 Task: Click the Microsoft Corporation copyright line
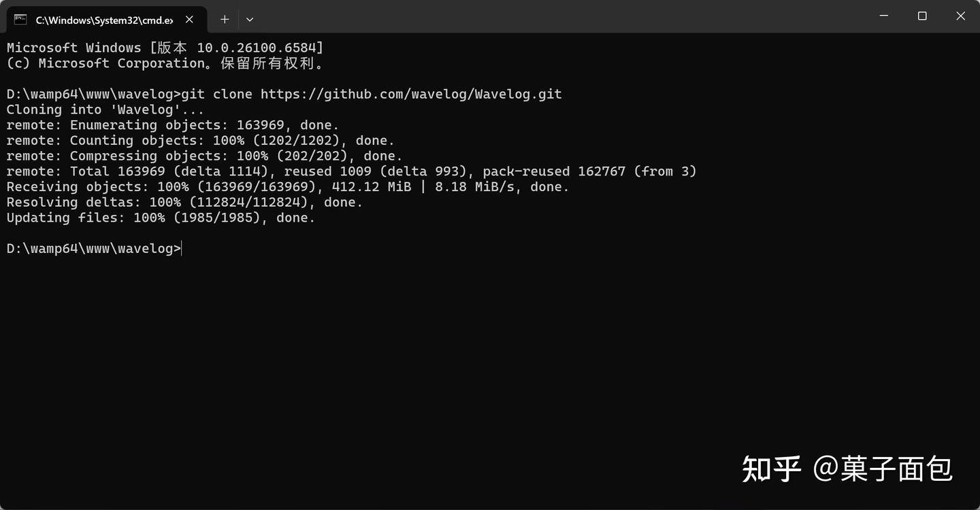(x=165, y=63)
